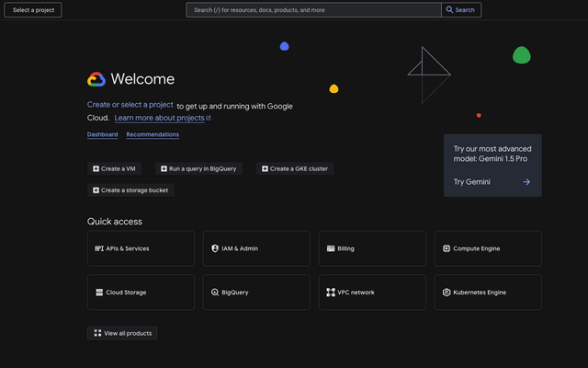Click the magnifier icon in Search button
The height and width of the screenshot is (368, 588).
pos(449,10)
